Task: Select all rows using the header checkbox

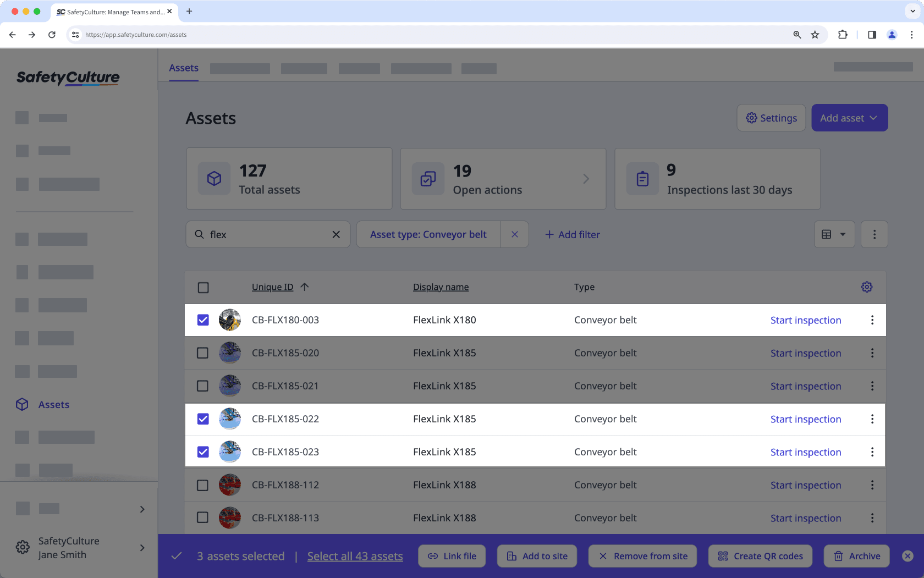Action: click(x=203, y=287)
